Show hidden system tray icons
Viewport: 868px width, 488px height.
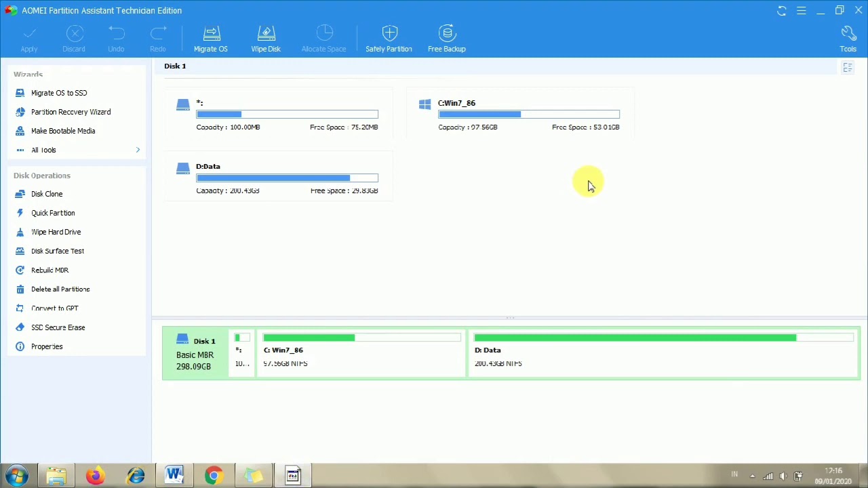tap(752, 476)
